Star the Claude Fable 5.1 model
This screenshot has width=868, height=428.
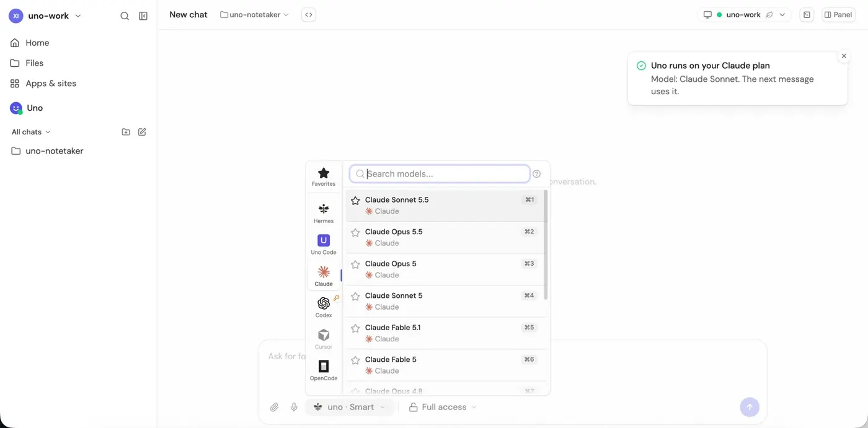tap(355, 328)
